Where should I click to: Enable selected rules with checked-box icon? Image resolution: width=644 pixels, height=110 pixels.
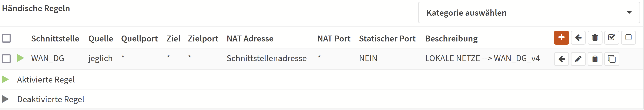coord(611,38)
